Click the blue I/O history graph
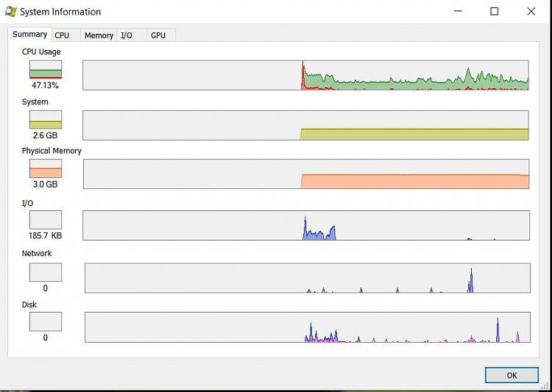 (x=305, y=226)
